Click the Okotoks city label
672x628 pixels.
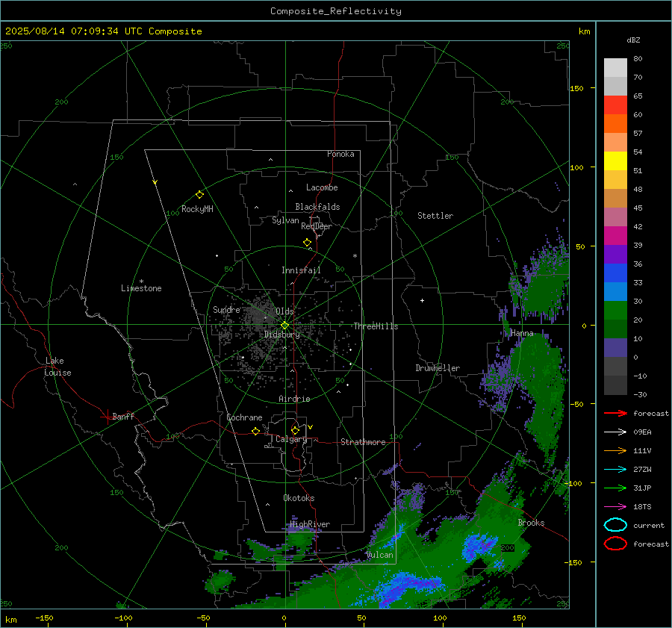[x=299, y=498]
